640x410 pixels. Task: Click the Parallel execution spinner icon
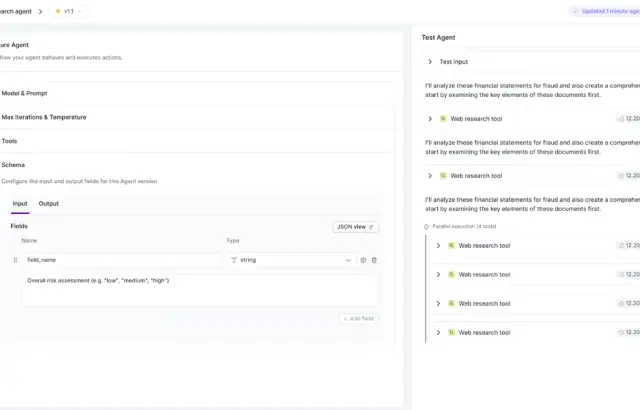tap(426, 226)
